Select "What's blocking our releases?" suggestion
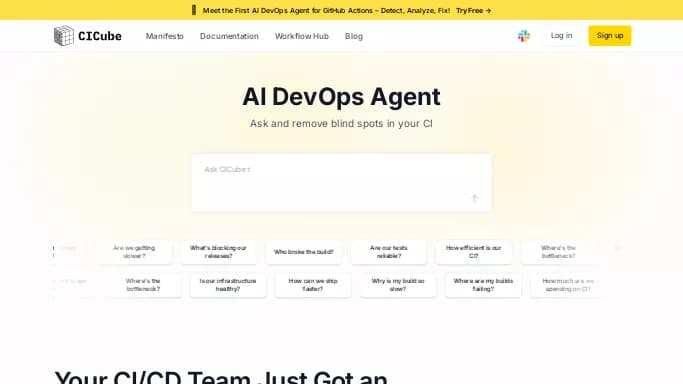The height and width of the screenshot is (384, 683). point(218,252)
